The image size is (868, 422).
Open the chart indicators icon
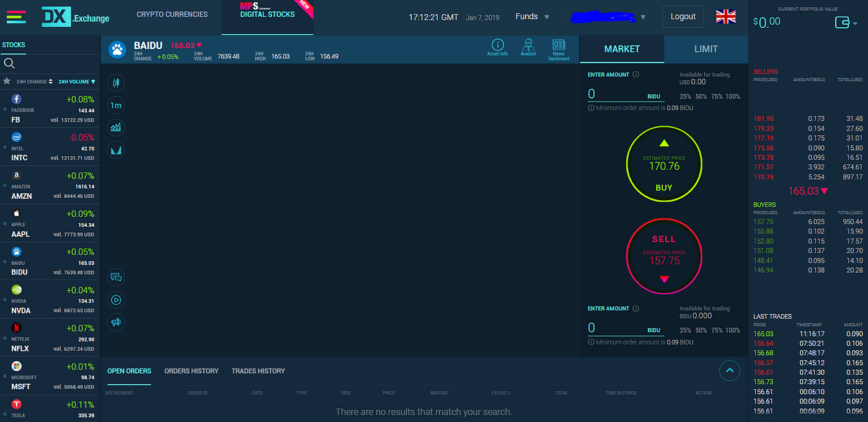click(116, 128)
